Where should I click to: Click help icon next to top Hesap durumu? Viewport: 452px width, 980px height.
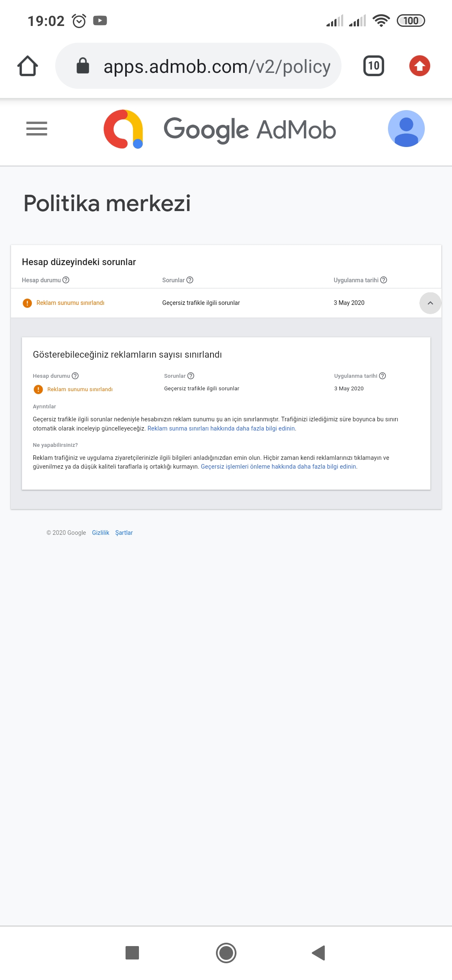click(x=66, y=280)
